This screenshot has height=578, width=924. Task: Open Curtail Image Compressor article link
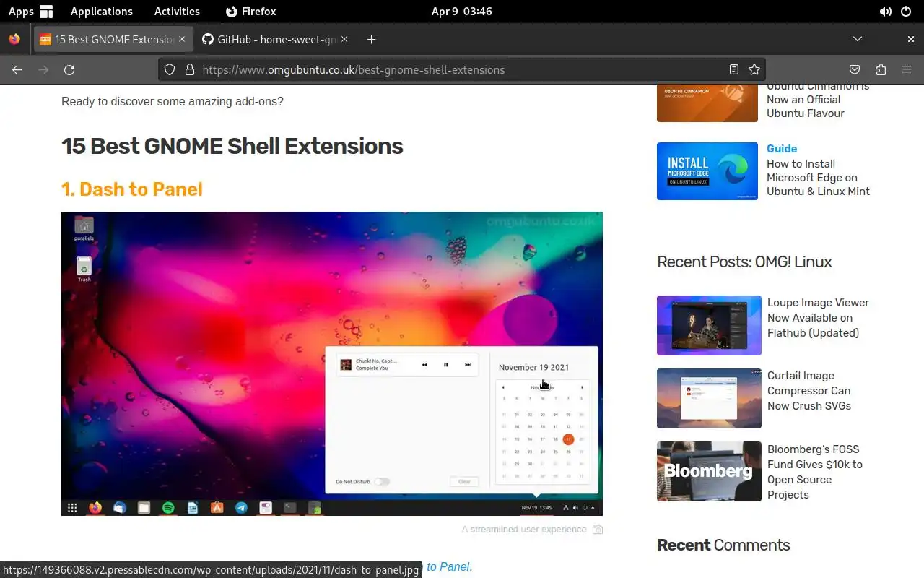(x=809, y=391)
